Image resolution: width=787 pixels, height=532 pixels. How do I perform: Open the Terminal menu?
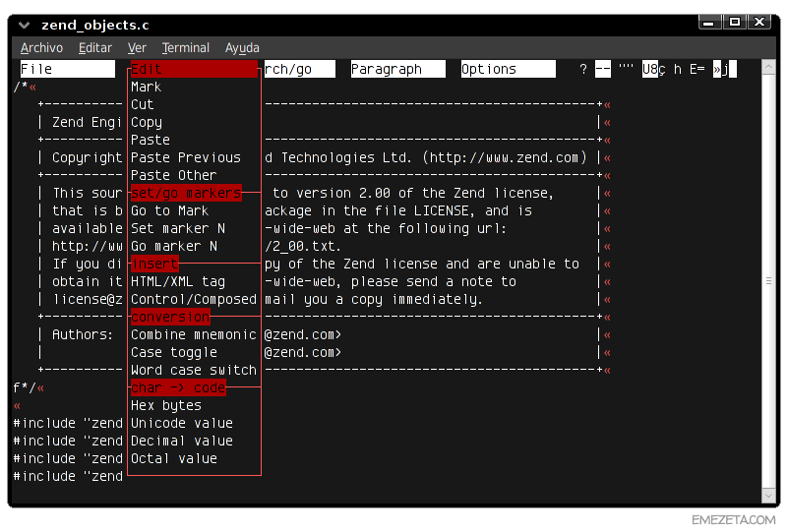tap(185, 48)
